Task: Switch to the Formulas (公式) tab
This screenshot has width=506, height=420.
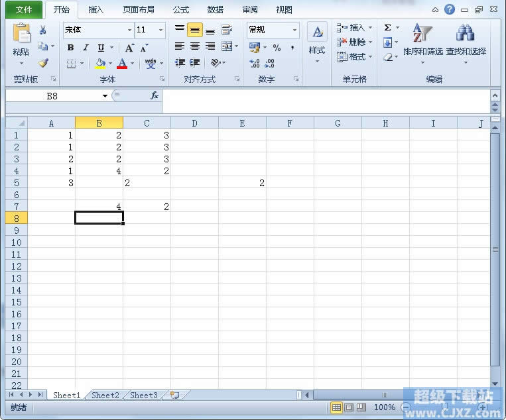Action: point(180,10)
